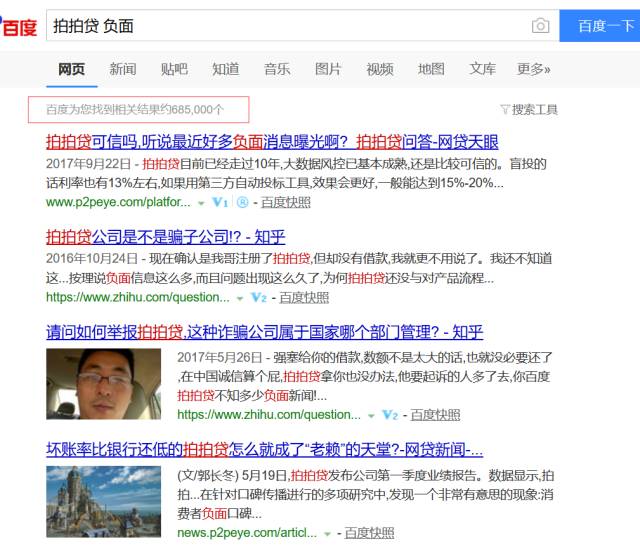Click zhihu URL under 举报拍拍贷 result
Screen dimensions: 640x549
coord(269,415)
